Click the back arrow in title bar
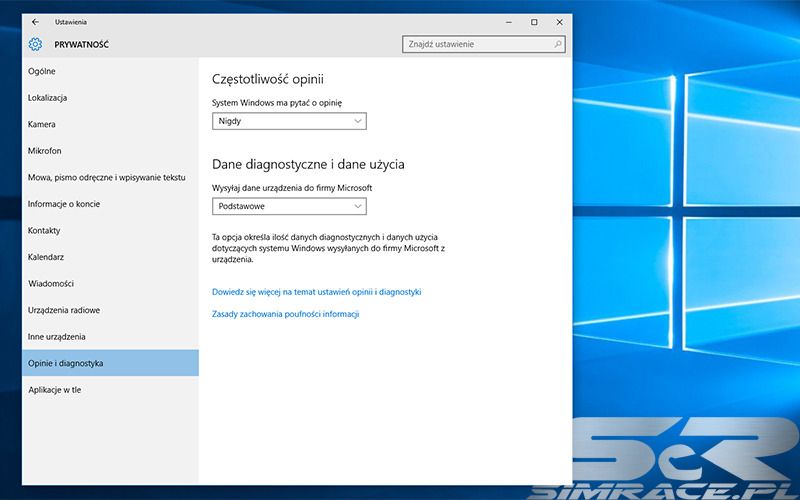This screenshot has height=500, width=800. 36,21
